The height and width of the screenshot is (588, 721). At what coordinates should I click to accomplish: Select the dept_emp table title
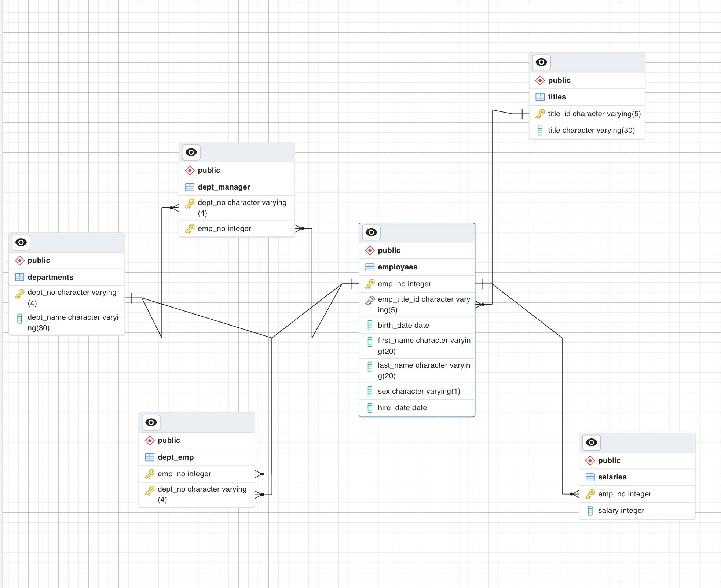pos(175,457)
